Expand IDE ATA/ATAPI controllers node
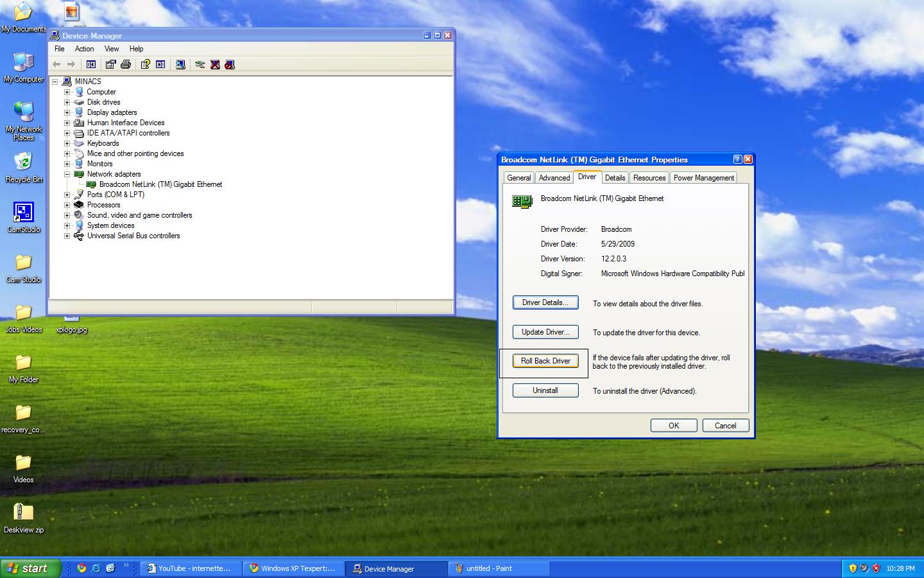The width and height of the screenshot is (924, 578). click(67, 133)
